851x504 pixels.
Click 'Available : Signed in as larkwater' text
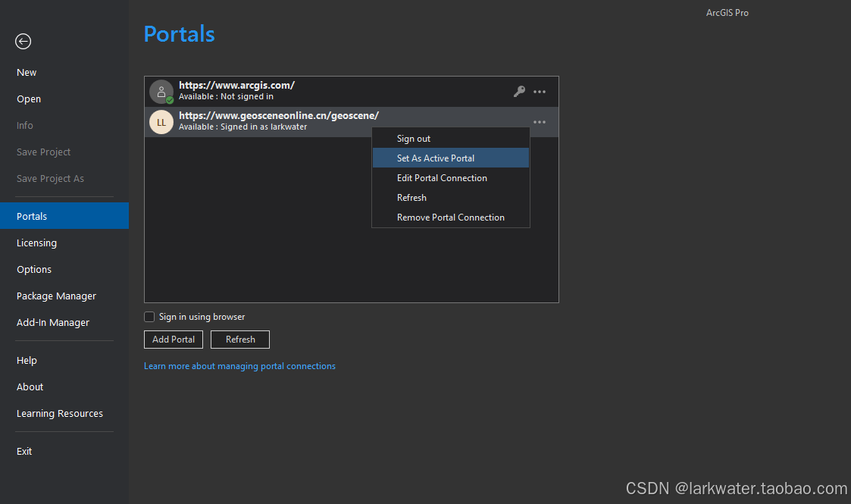pos(242,127)
